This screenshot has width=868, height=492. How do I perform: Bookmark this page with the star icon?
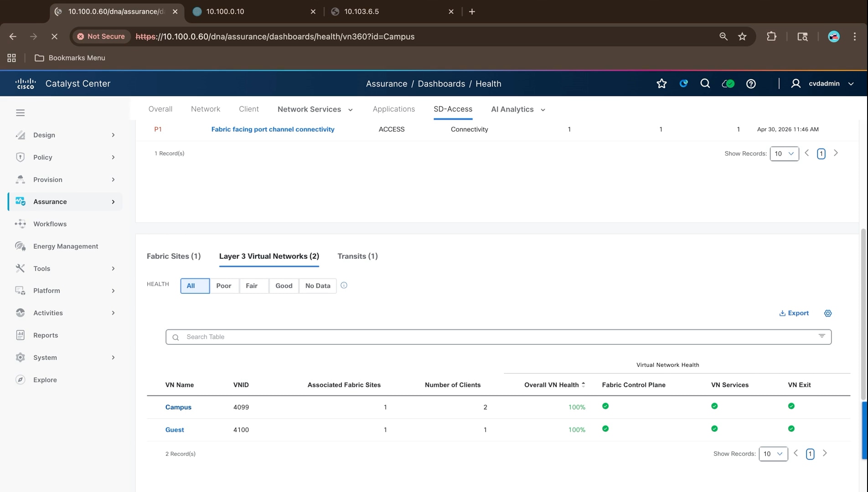click(742, 36)
